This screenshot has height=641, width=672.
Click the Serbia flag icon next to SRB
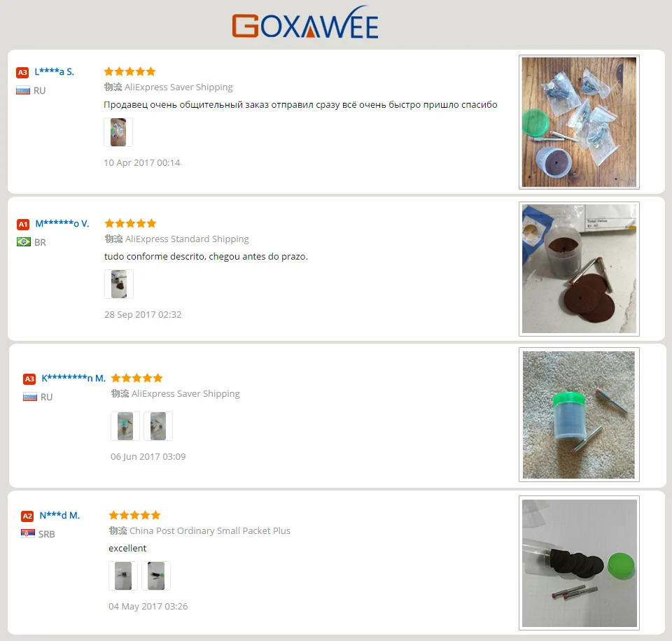click(28, 533)
